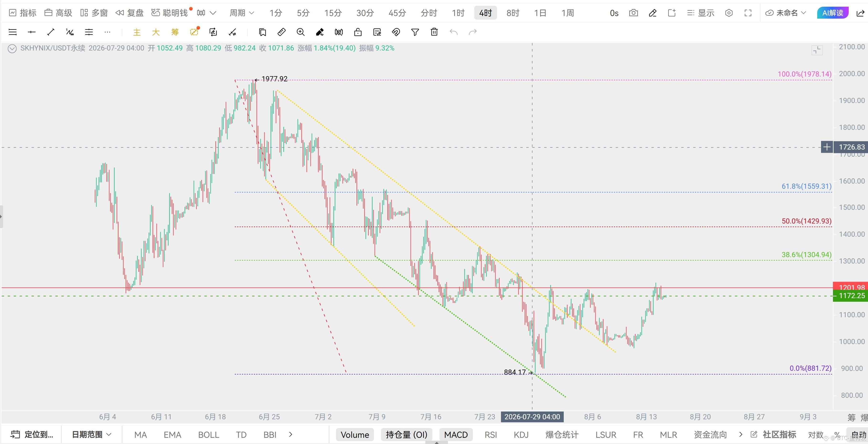This screenshot has width=868, height=444.
Task: Toggle the Volume sub-indicator
Action: pos(355,434)
